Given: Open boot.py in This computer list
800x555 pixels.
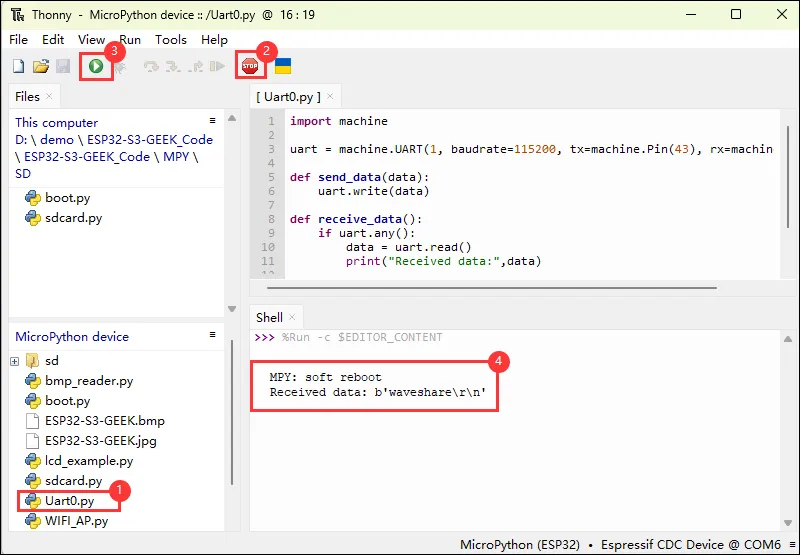Looking at the screenshot, I should [67, 198].
